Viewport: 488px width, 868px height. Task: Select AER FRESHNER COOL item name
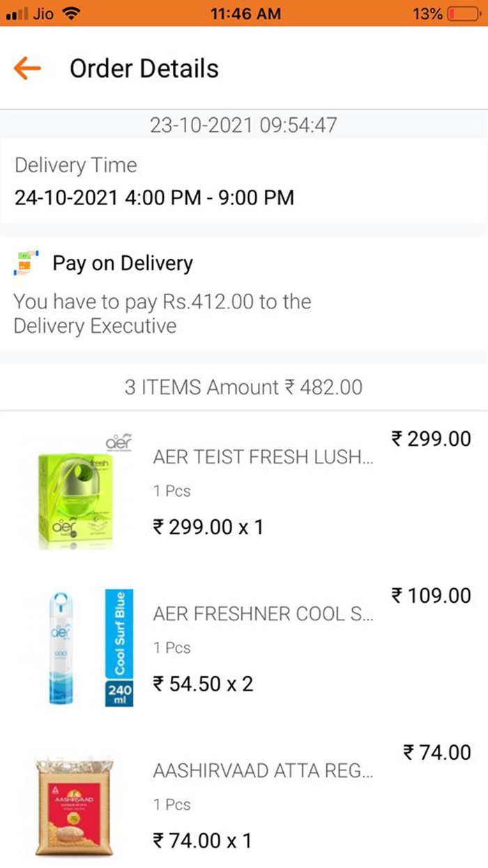click(x=264, y=614)
